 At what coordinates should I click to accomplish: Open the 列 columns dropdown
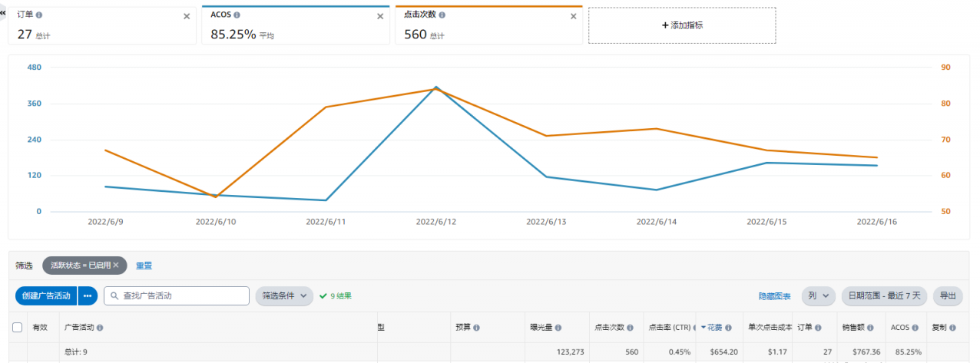pyautogui.click(x=818, y=295)
